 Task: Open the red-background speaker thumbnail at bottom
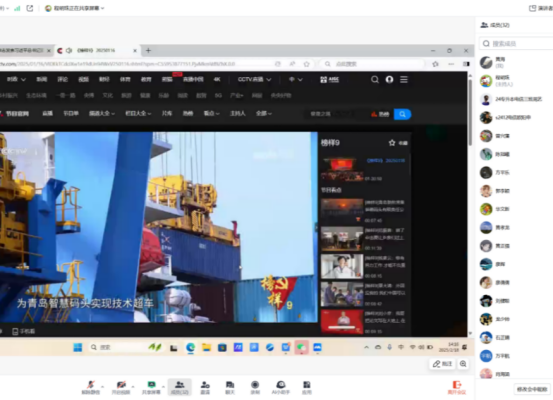[342, 321]
